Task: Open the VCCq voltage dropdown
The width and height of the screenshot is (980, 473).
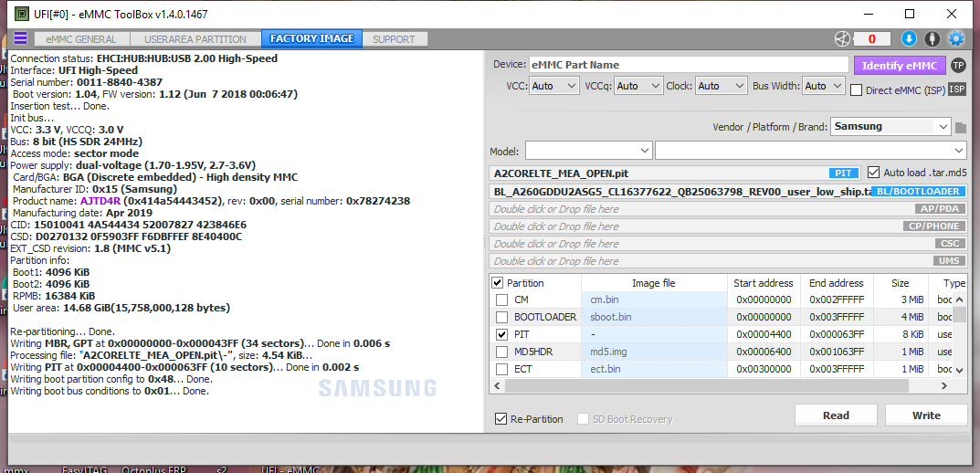Action: click(638, 86)
